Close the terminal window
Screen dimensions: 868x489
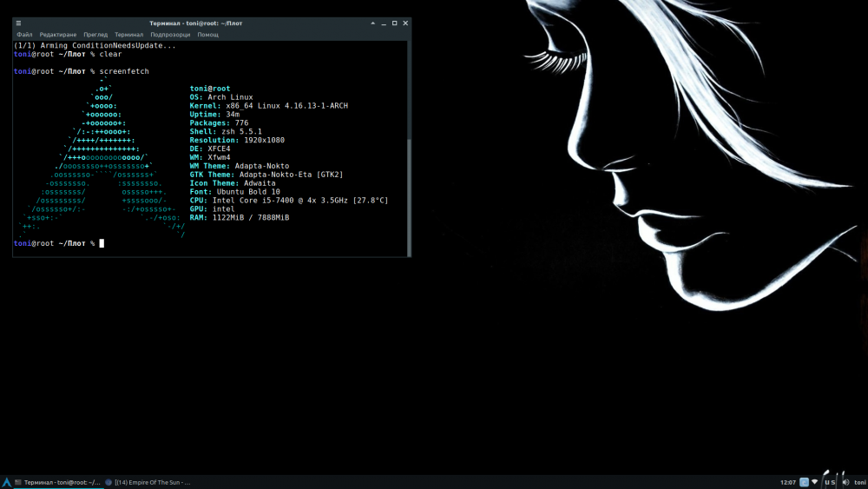[405, 23]
